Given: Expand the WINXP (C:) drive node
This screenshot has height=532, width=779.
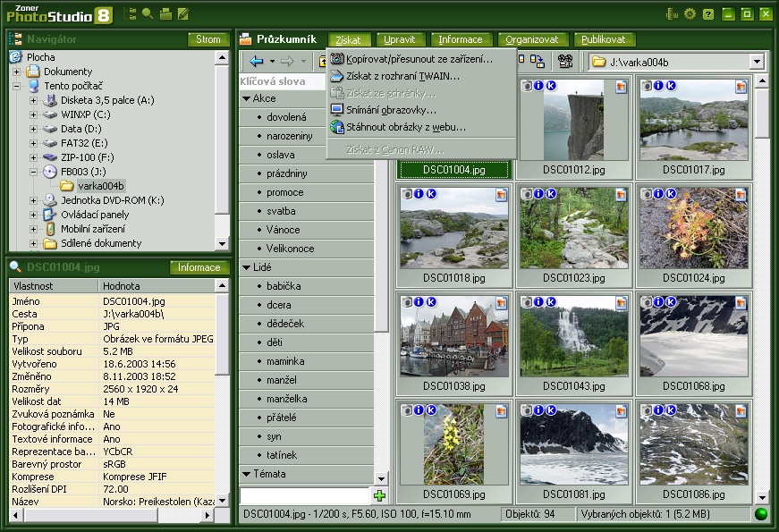Looking at the screenshot, I should pyautogui.click(x=33, y=114).
